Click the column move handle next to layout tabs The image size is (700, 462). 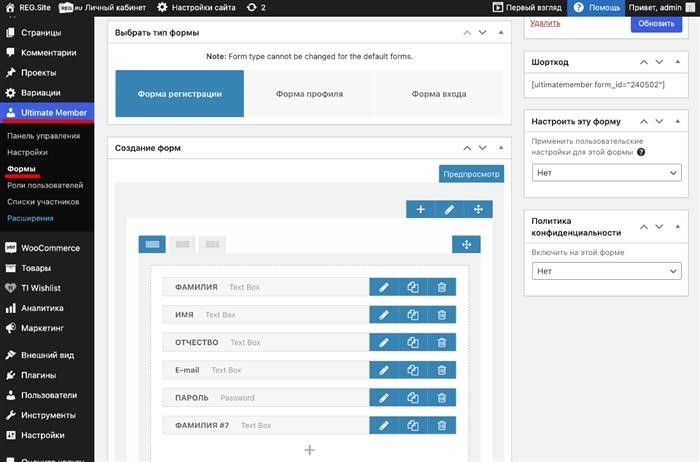466,244
